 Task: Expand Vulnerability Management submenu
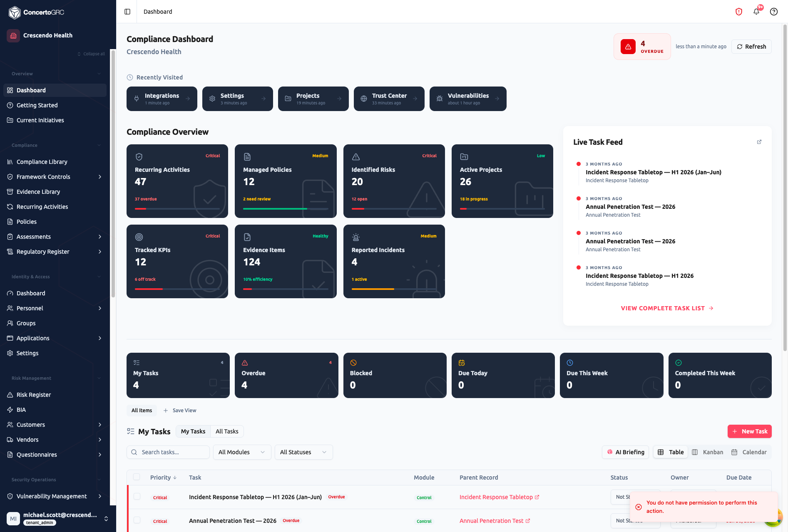tap(100, 496)
